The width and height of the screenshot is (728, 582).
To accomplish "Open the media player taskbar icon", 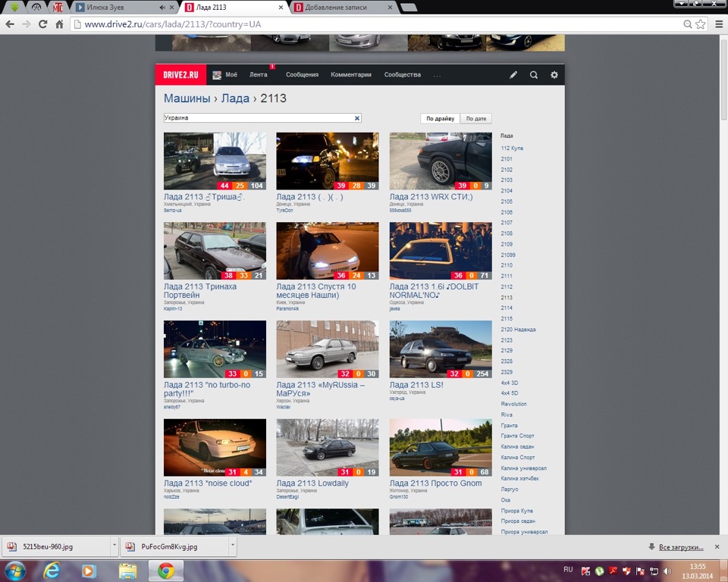I will click(x=89, y=571).
